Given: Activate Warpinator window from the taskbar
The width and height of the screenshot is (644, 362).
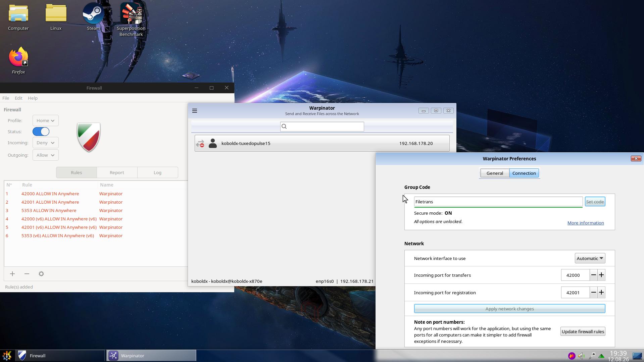Looking at the screenshot, I should point(151,356).
